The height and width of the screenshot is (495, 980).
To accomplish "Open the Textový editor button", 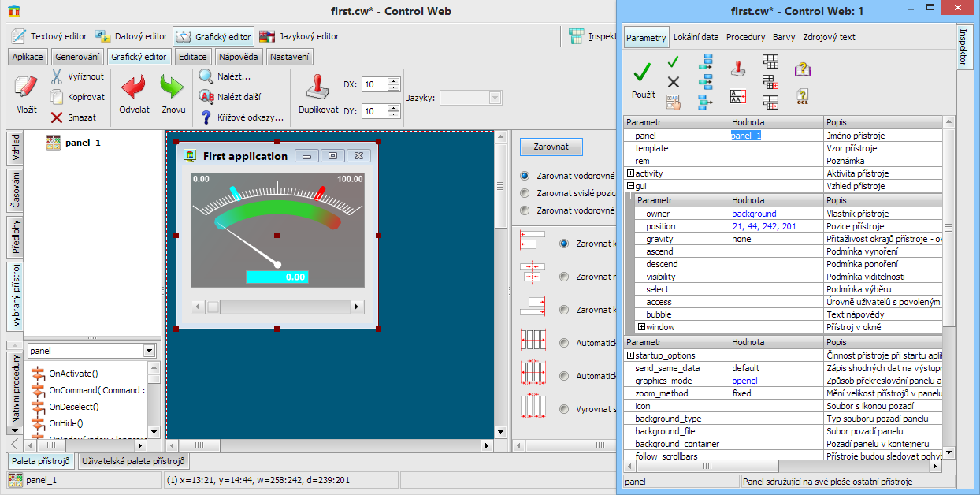I will 50,36.
